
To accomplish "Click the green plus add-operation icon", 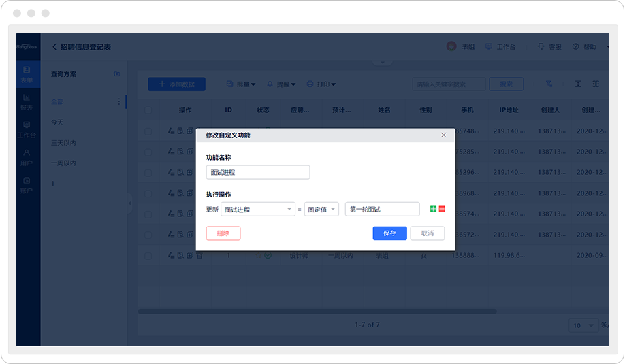I will pos(433,210).
